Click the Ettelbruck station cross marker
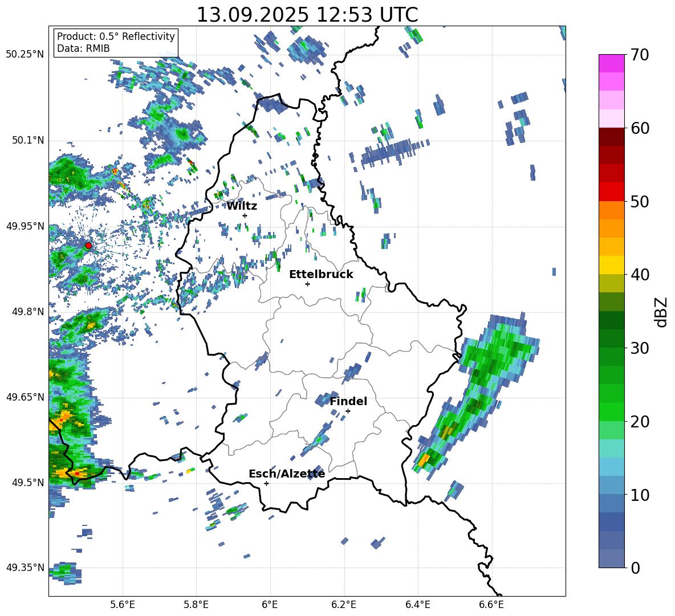 click(x=307, y=284)
